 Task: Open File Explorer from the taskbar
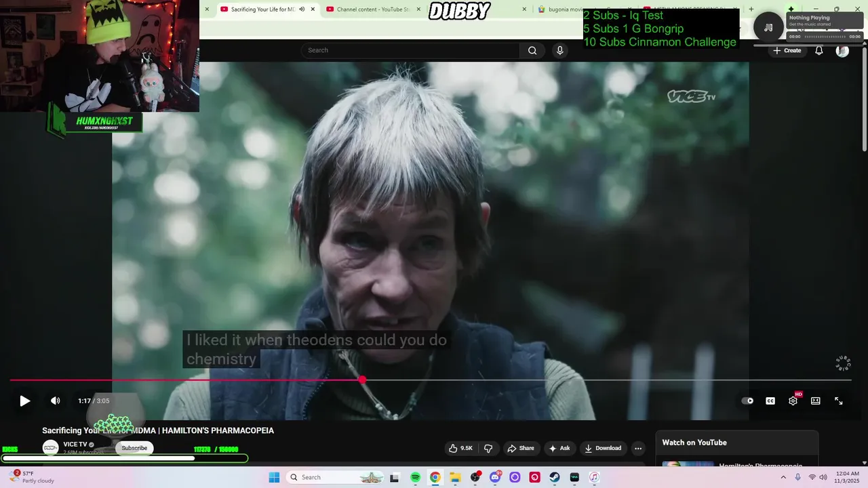pyautogui.click(x=455, y=477)
